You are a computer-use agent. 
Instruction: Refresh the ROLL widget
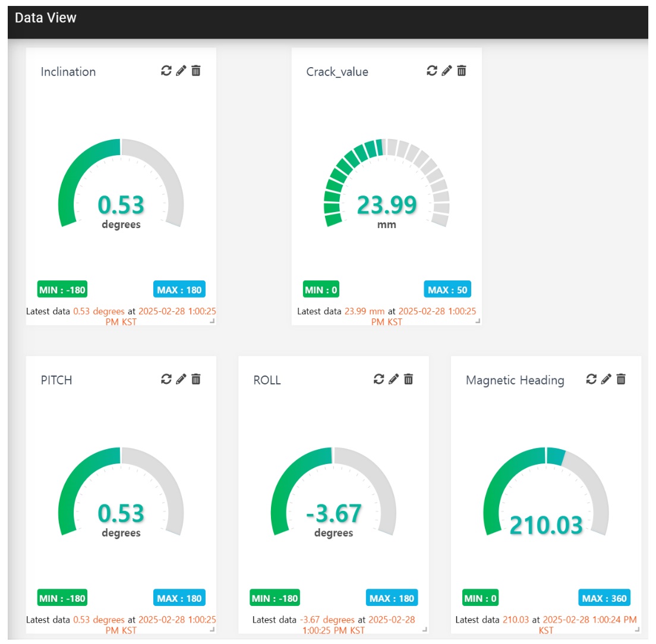379,379
